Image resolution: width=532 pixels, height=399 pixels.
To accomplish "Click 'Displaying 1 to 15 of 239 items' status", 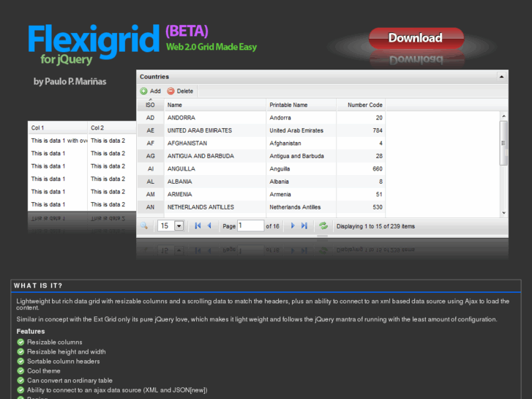I will (375, 226).
